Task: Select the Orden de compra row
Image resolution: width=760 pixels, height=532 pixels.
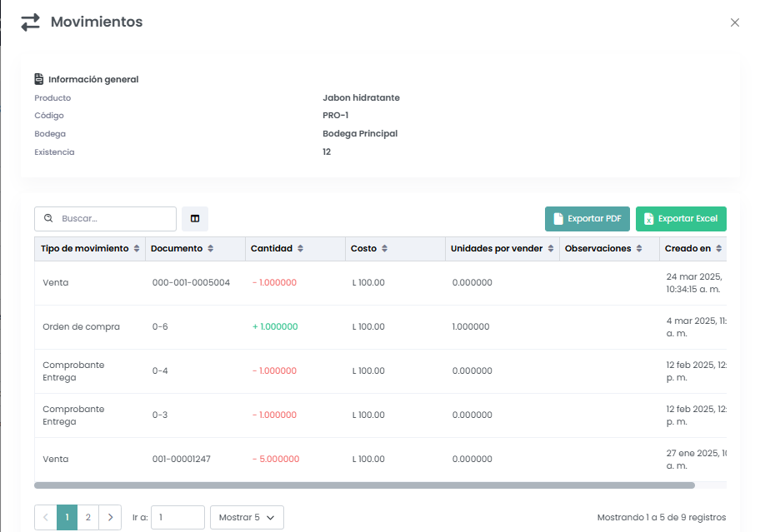Action: (x=82, y=327)
